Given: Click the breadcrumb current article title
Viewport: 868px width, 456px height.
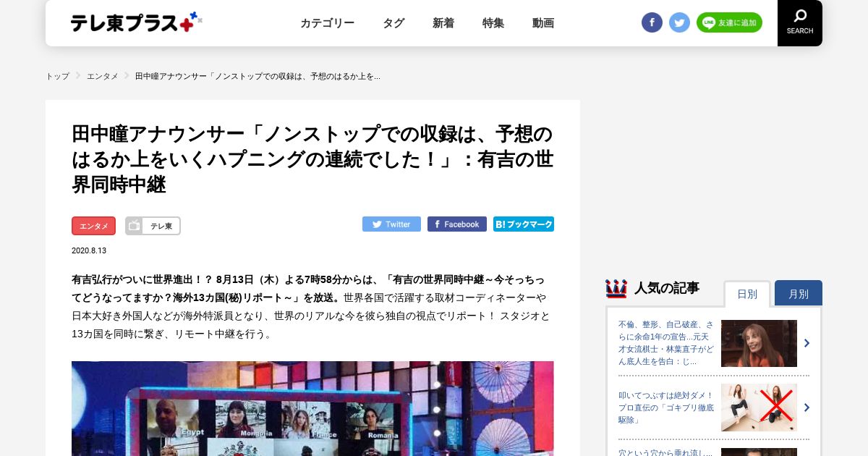Looking at the screenshot, I should pyautogui.click(x=258, y=76).
